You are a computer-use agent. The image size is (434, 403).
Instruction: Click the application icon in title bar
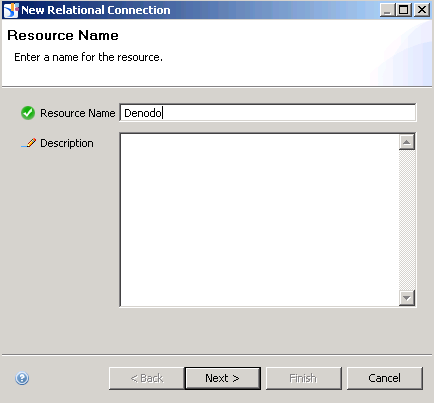[11, 10]
